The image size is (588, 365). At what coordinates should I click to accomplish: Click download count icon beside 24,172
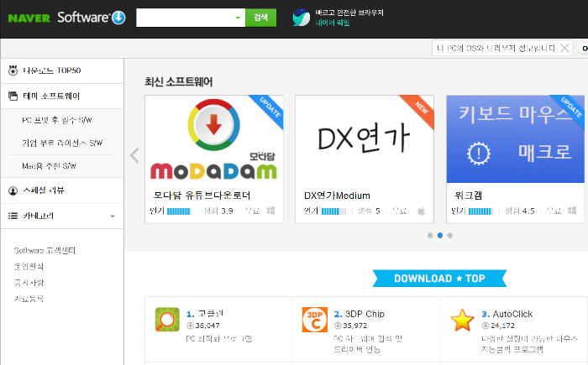486,326
